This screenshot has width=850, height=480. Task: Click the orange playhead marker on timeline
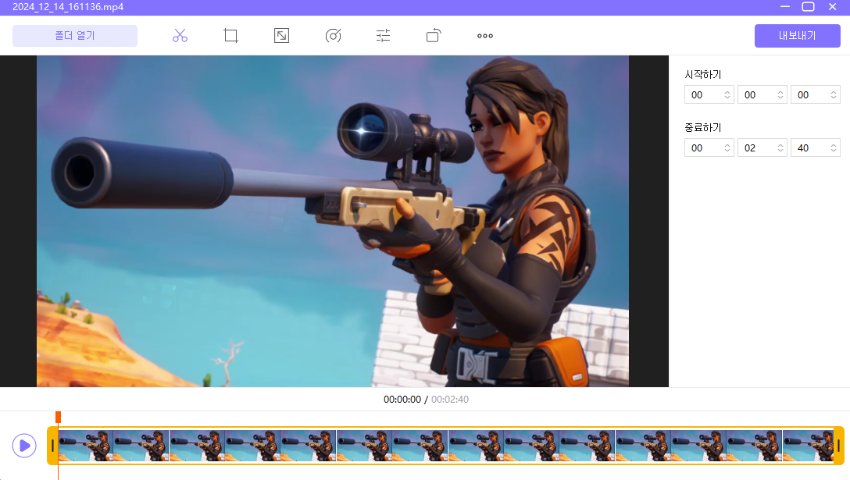[58, 417]
